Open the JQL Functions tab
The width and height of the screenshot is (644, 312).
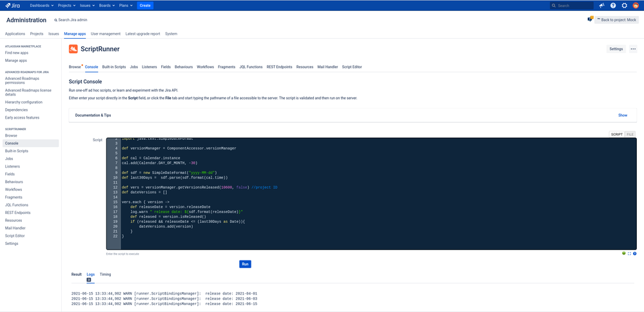[251, 66]
